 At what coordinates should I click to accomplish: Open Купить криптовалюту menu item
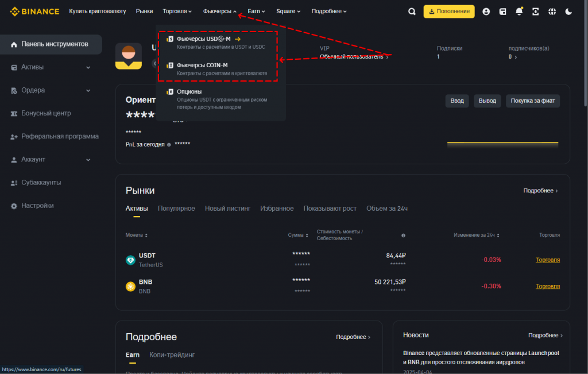pyautogui.click(x=98, y=11)
